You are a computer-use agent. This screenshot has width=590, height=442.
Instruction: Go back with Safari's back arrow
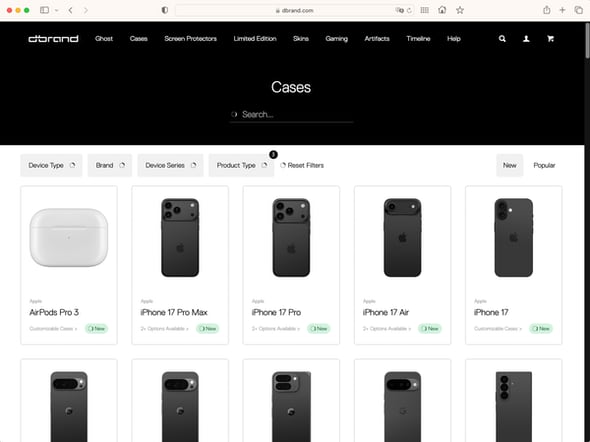[70, 10]
